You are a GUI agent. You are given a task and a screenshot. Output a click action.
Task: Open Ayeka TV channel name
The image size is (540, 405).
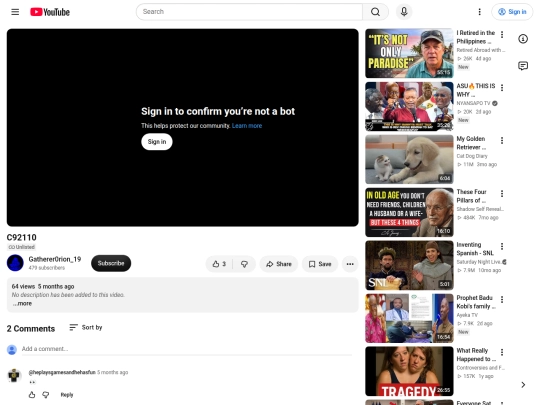467,315
